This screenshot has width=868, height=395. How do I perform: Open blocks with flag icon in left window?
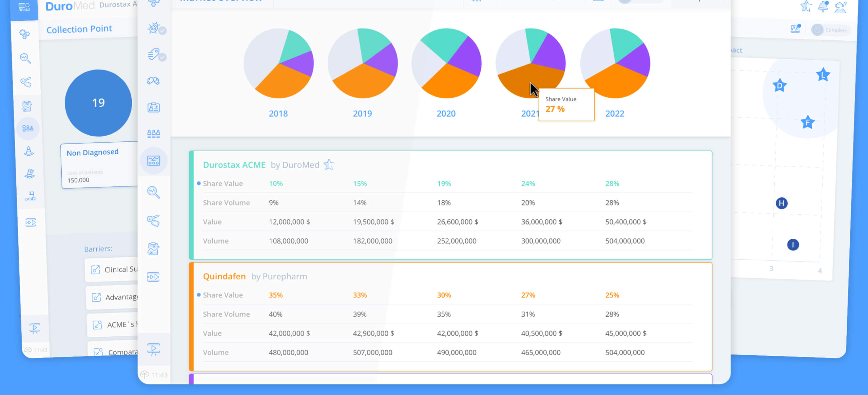[x=30, y=196]
